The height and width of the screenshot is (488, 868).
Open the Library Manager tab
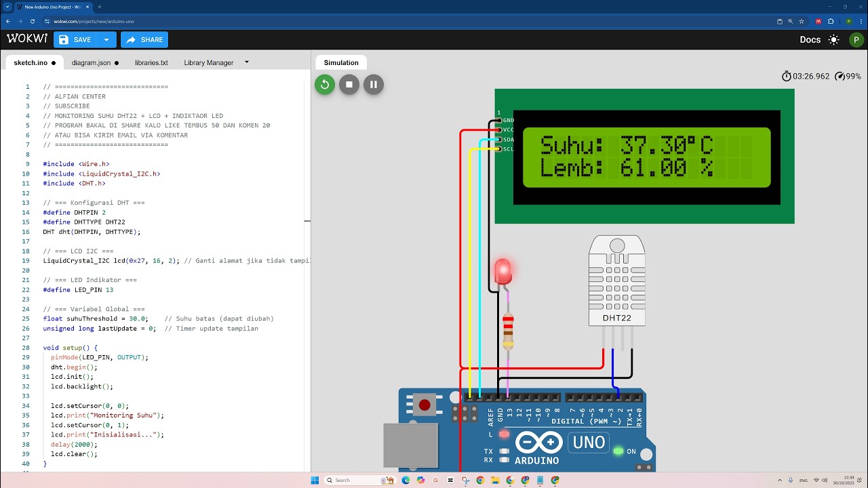(208, 62)
